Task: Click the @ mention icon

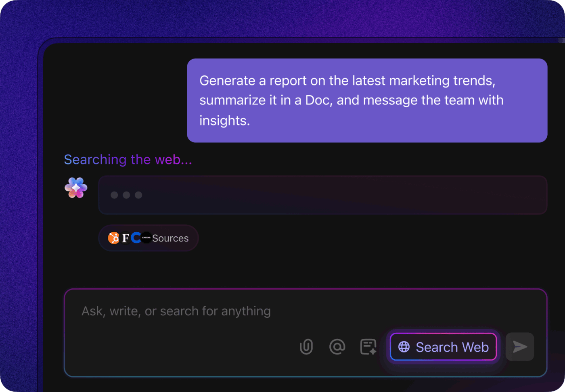Action: click(337, 346)
